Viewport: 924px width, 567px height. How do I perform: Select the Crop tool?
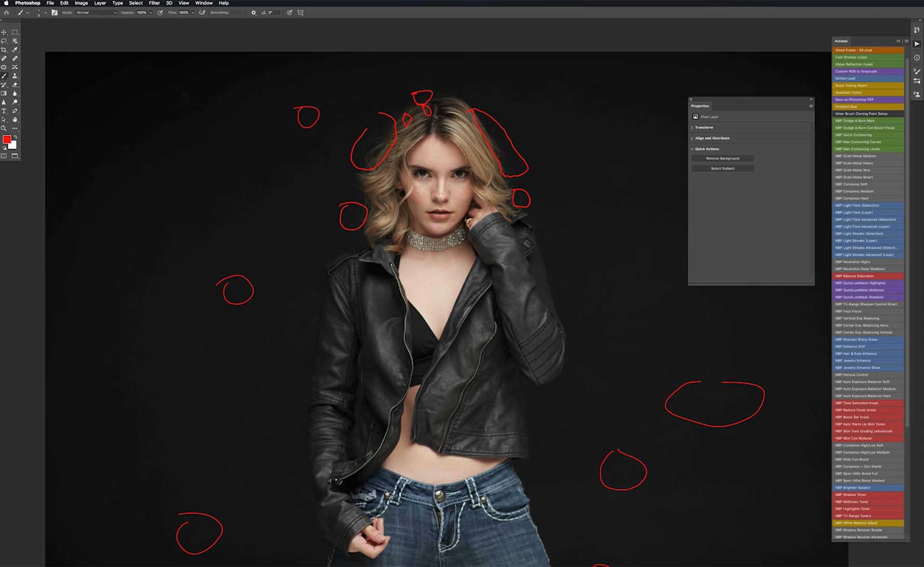pyautogui.click(x=4, y=50)
